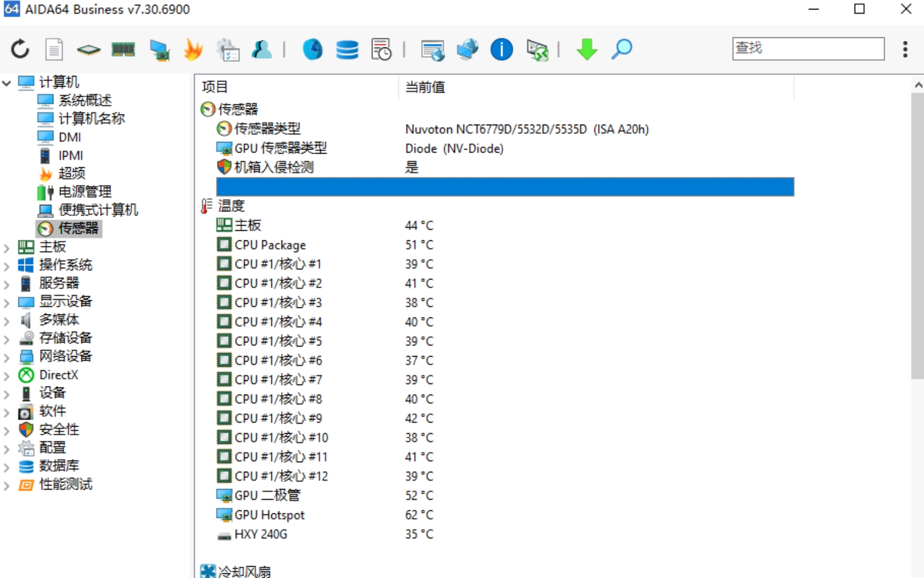Click the blue highlighted empty row
This screenshot has width=924, height=578.
tap(505, 187)
